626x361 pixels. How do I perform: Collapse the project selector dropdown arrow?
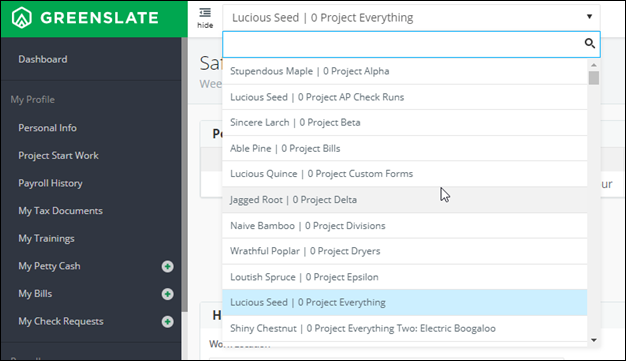(x=589, y=17)
